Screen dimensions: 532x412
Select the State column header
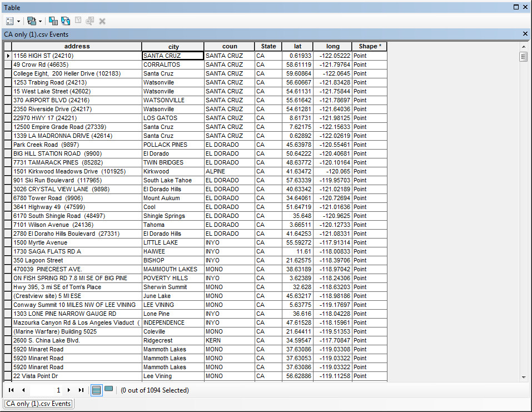point(269,47)
